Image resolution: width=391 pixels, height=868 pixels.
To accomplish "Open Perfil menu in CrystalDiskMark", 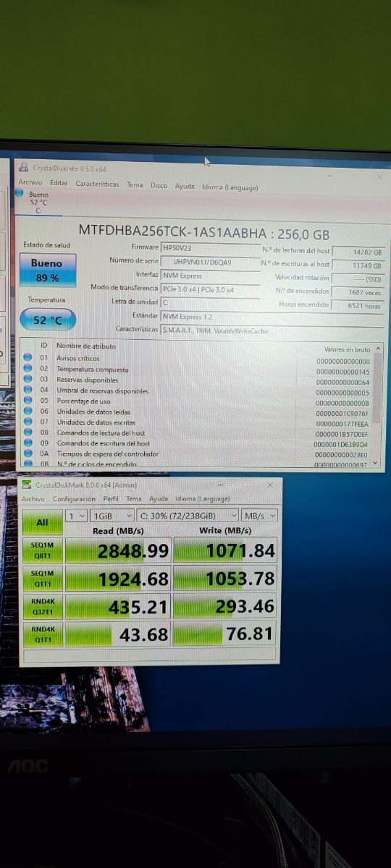I will pyautogui.click(x=111, y=498).
